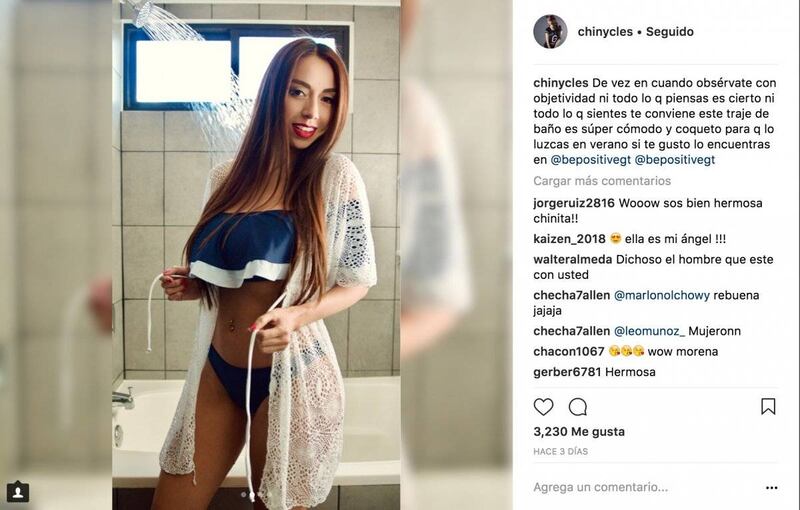Viewport: 800px width, 510px height.
Task: Open the chinycles profile avatar
Action: click(x=550, y=32)
